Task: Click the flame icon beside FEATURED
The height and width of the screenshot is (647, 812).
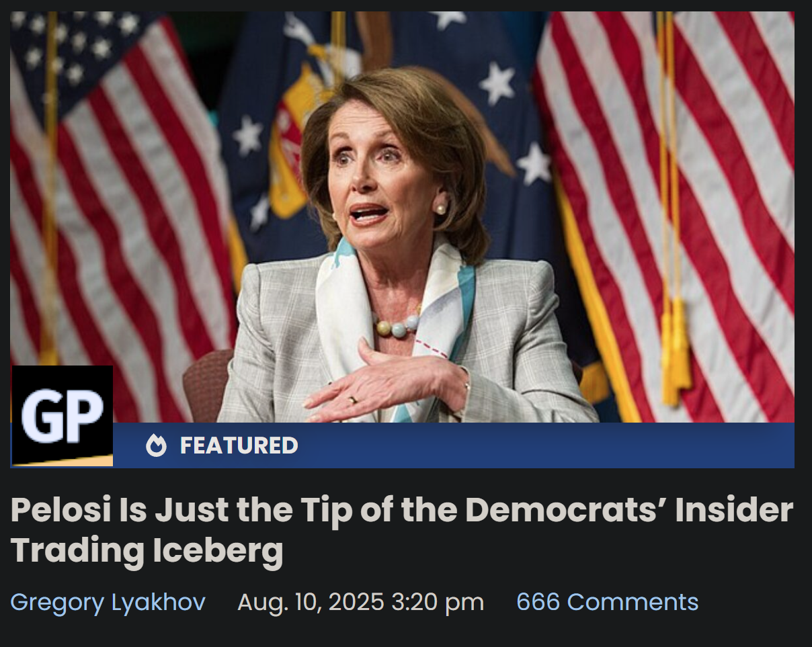Action: (x=156, y=445)
